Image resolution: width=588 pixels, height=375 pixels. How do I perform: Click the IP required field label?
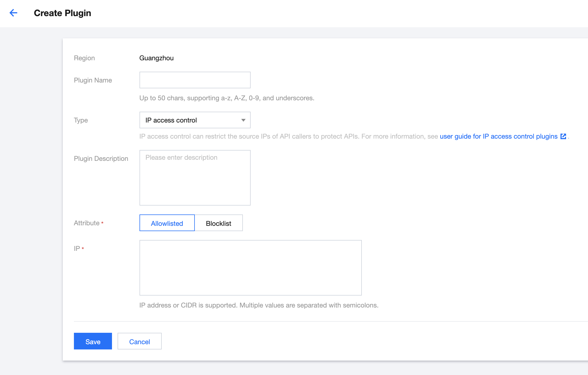tap(77, 249)
